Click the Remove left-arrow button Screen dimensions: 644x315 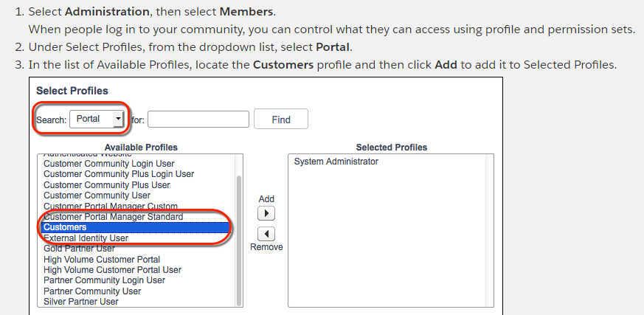point(266,233)
